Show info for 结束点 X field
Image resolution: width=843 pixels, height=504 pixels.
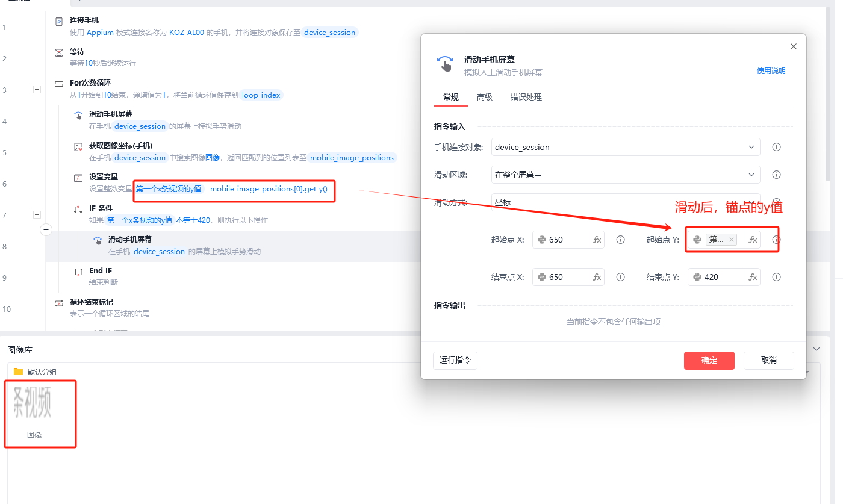[x=620, y=277]
